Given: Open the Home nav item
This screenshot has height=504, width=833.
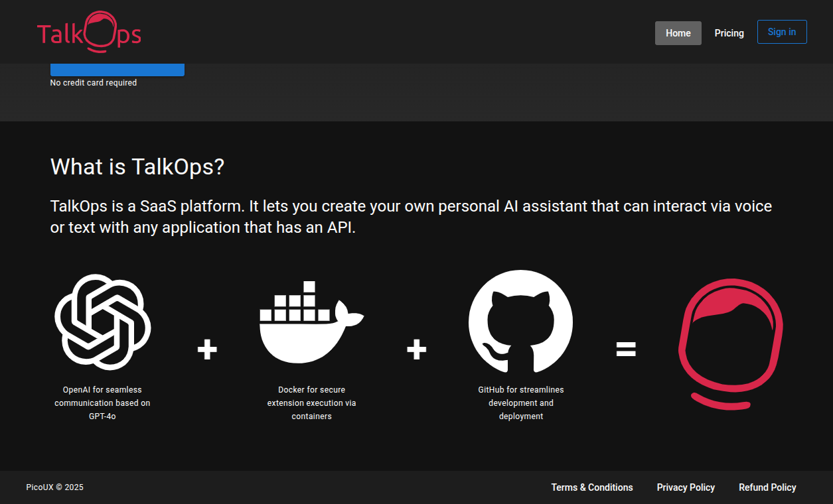Looking at the screenshot, I should 678,33.
